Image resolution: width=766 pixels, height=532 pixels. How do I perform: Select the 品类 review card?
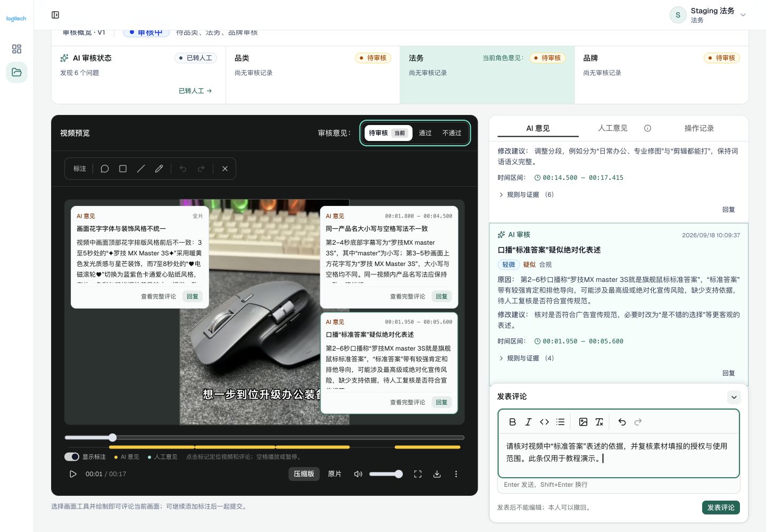313,74
